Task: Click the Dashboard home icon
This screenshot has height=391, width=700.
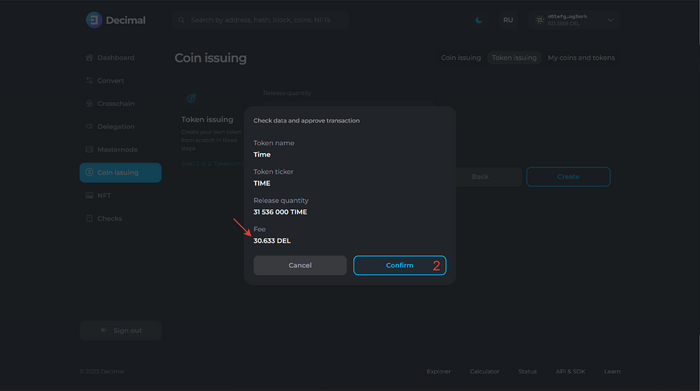Action: click(89, 58)
